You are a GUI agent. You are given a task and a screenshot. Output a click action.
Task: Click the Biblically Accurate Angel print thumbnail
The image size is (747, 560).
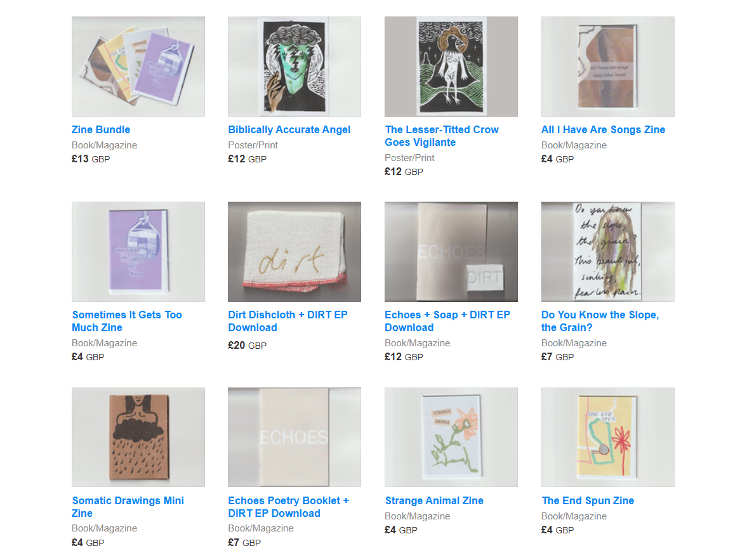click(294, 67)
